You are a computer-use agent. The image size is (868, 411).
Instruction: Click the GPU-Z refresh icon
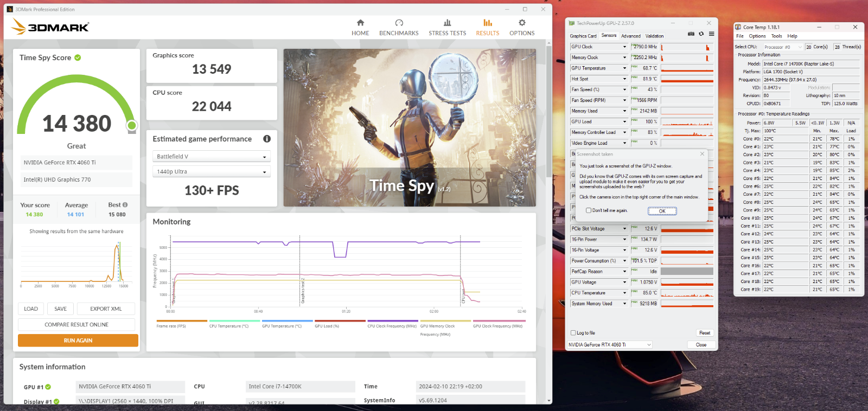[701, 34]
